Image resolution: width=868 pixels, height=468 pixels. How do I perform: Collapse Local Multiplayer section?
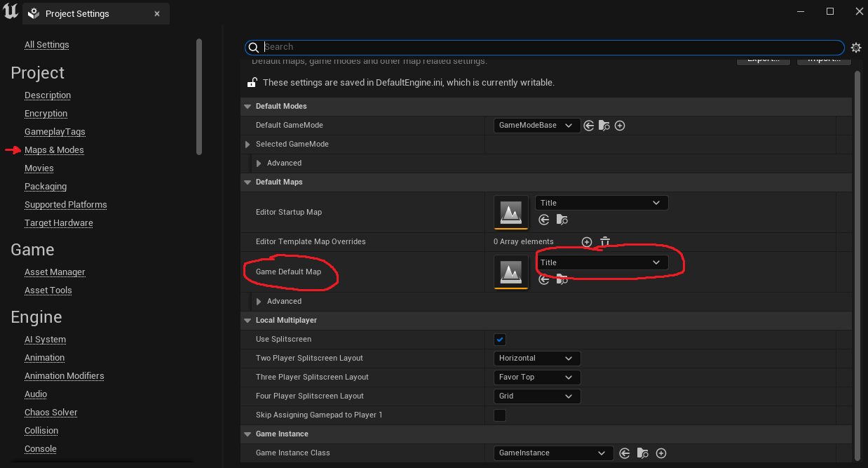tap(247, 321)
